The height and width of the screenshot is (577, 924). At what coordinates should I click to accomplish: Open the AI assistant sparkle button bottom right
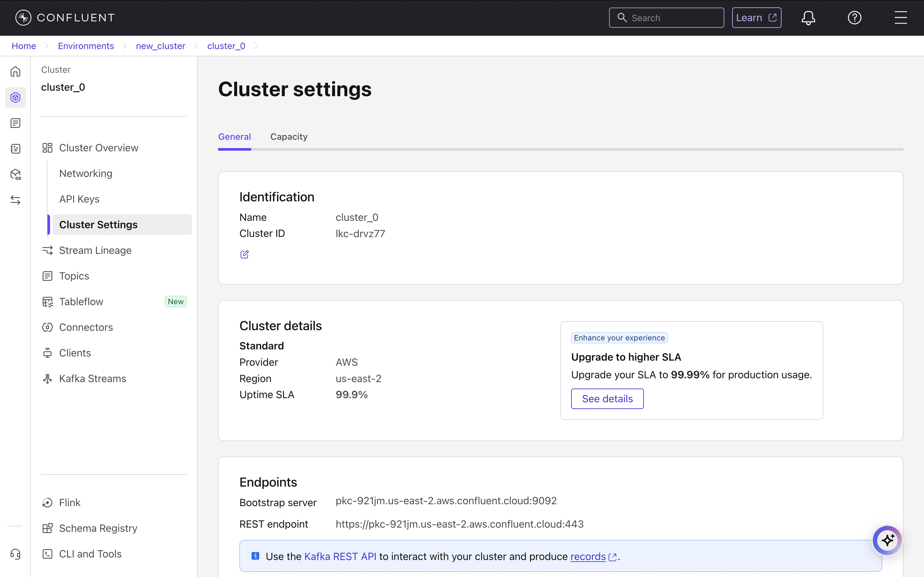coord(887,540)
